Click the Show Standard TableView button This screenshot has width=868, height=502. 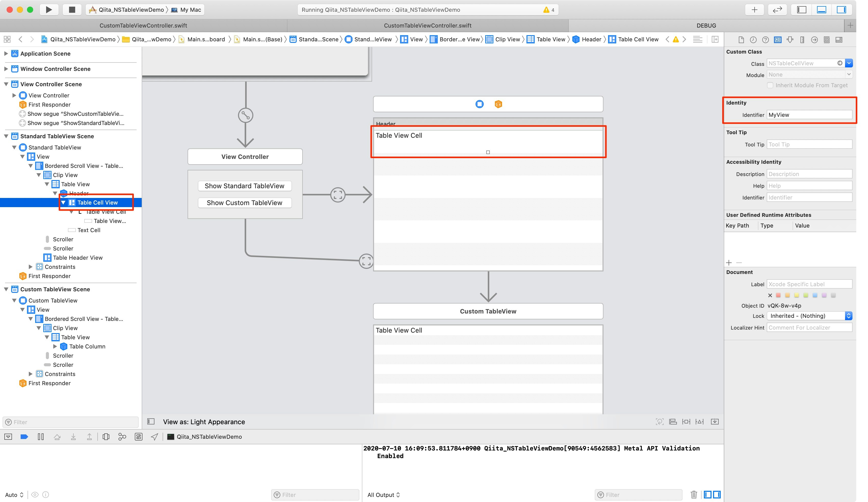pos(245,186)
